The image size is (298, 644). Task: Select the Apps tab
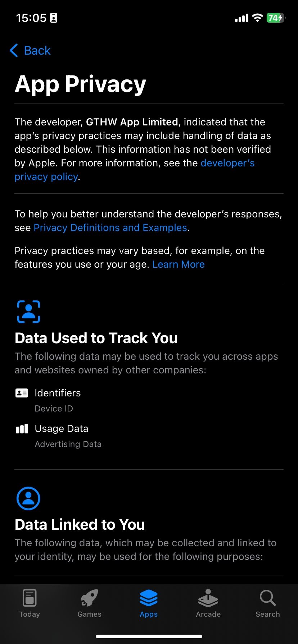pyautogui.click(x=149, y=603)
